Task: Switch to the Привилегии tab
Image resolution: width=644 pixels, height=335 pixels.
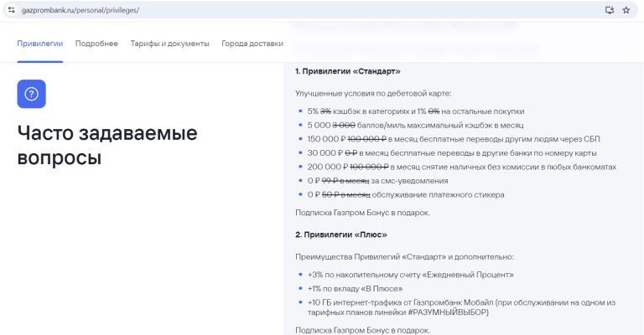Action: pyautogui.click(x=39, y=44)
